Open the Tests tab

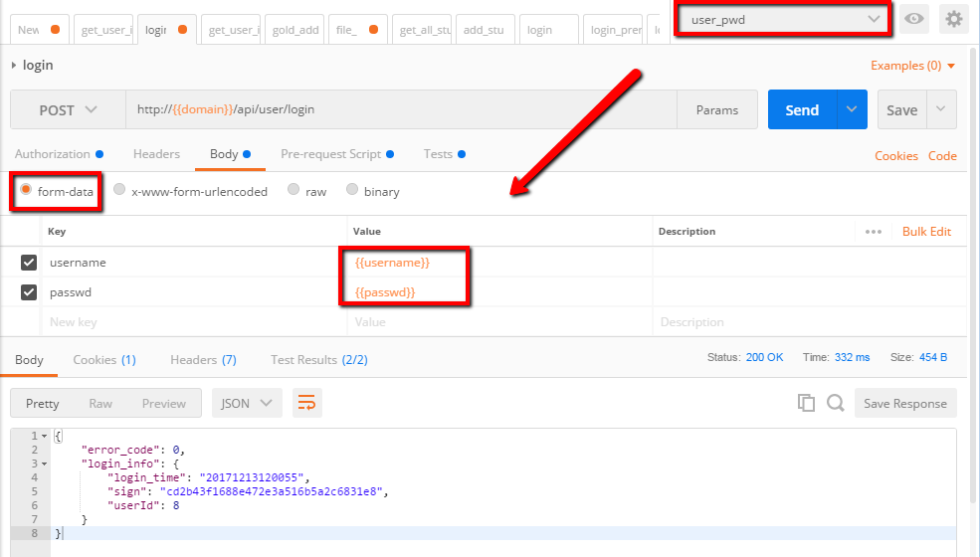click(445, 154)
